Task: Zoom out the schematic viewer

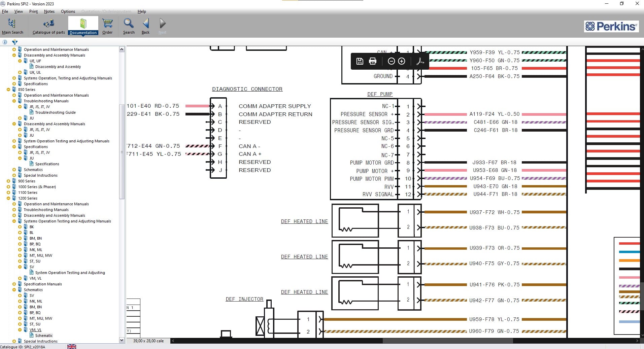Action: 391,61
